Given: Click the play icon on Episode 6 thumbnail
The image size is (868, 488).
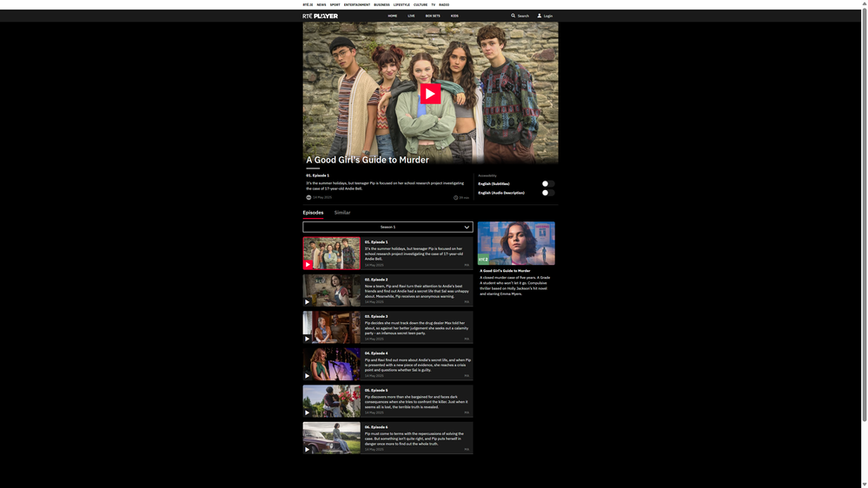Looking at the screenshot, I should point(308,450).
